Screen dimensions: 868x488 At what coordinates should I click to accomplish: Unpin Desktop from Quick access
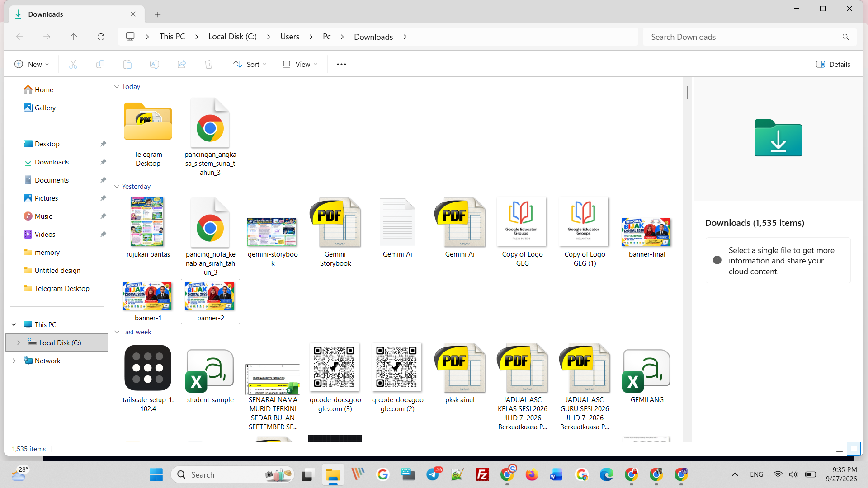(103, 144)
